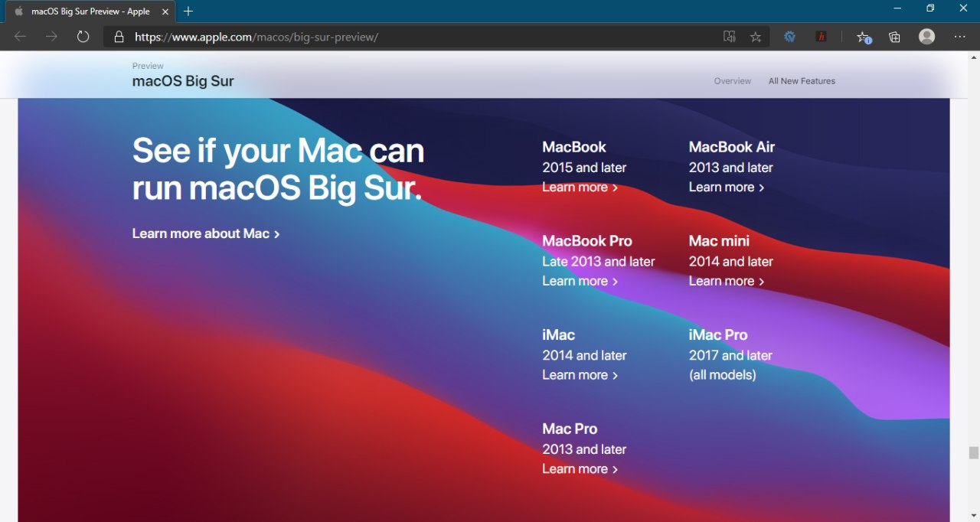This screenshot has width=980, height=522.
Task: Click Learn more under MacBook Pro
Action: [580, 281]
